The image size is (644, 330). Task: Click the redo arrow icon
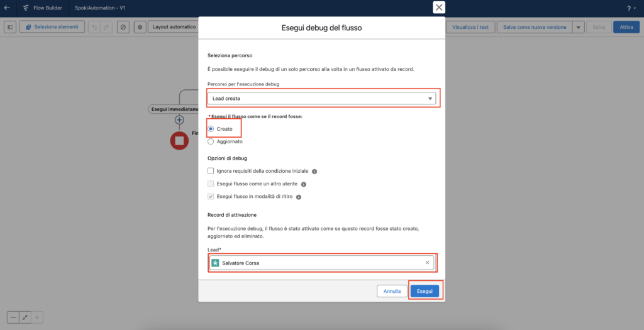click(x=106, y=27)
